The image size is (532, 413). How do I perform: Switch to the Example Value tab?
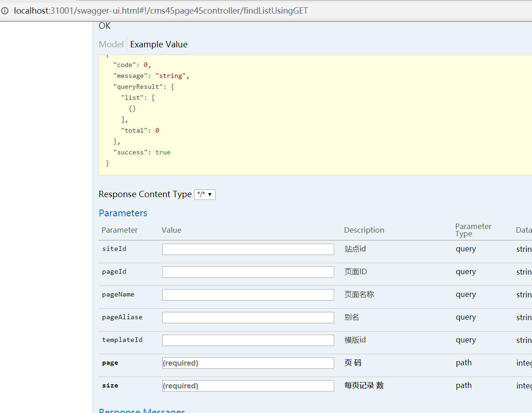click(x=159, y=44)
